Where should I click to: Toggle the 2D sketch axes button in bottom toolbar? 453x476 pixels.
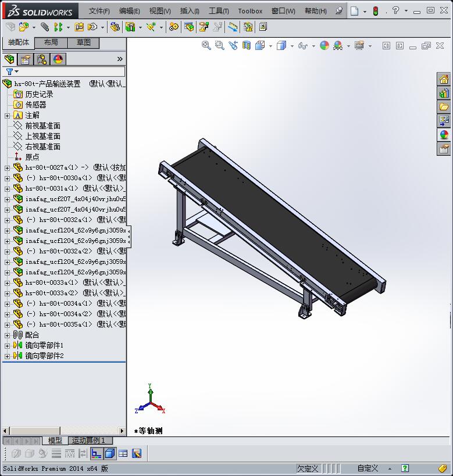(x=97, y=454)
